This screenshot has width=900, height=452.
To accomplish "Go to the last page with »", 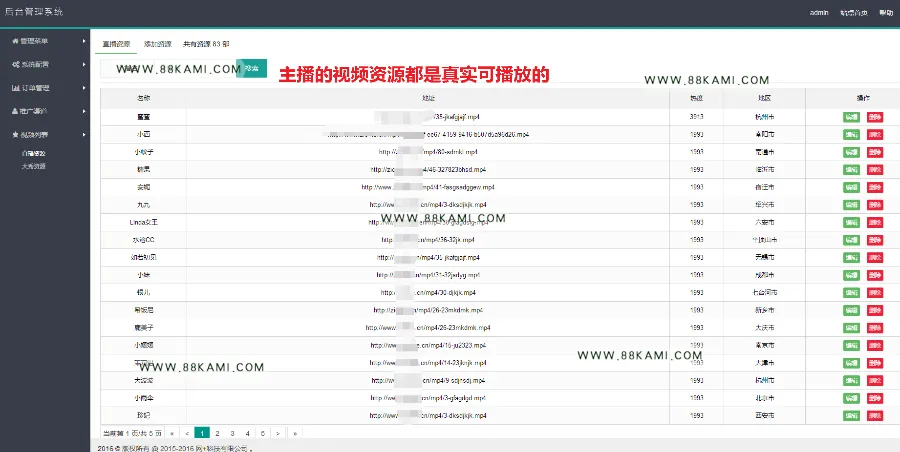I will (295, 434).
